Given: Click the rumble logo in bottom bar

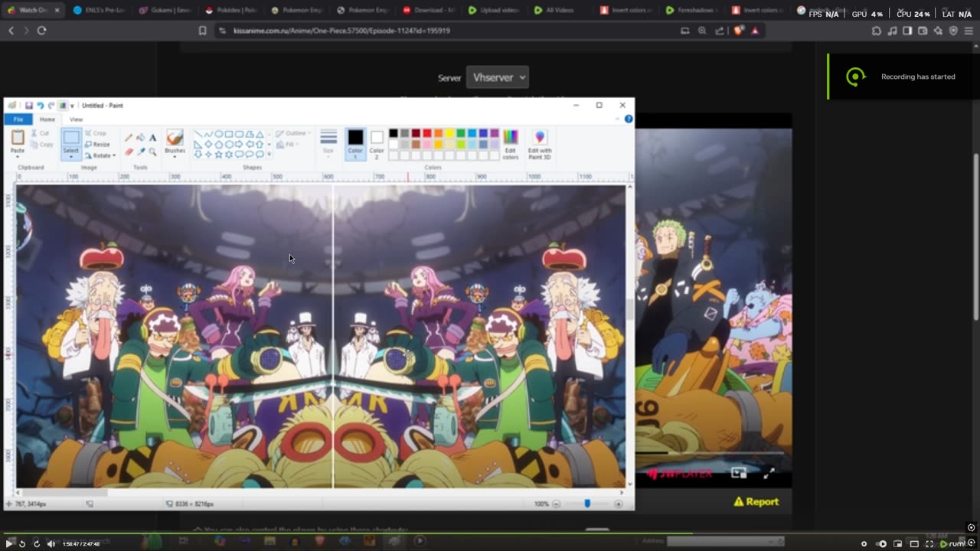Looking at the screenshot, I should point(953,543).
